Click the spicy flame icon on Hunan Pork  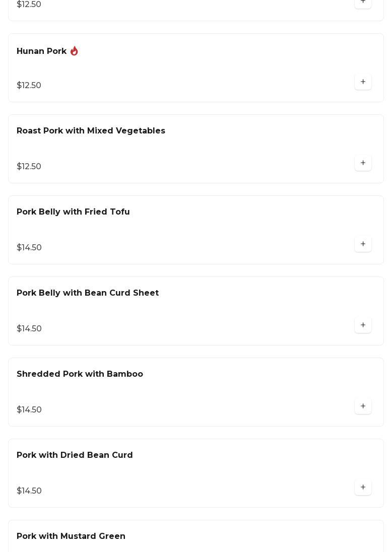[74, 51]
